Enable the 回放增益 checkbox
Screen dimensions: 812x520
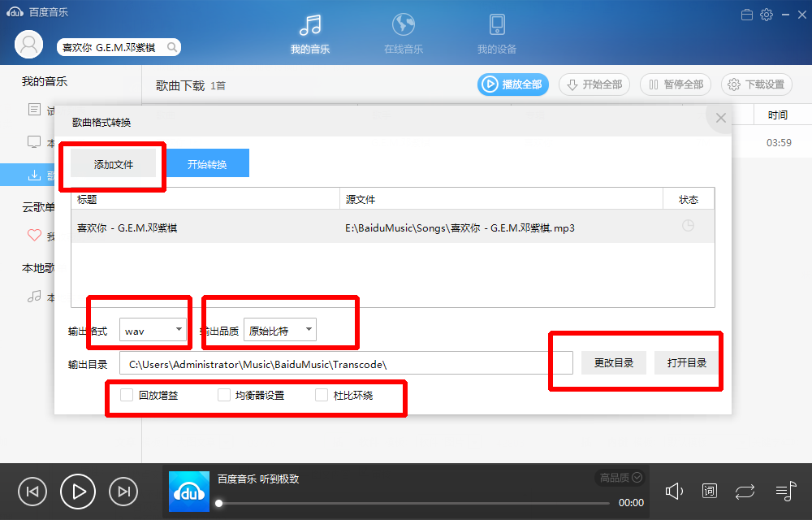click(x=126, y=394)
